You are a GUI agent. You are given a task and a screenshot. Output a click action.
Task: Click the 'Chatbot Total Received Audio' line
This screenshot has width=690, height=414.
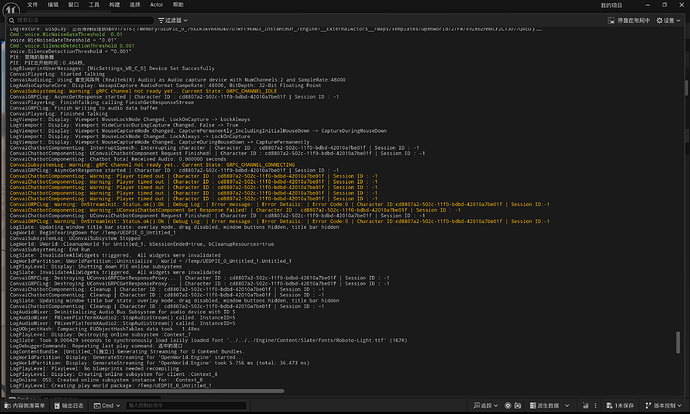point(118,159)
